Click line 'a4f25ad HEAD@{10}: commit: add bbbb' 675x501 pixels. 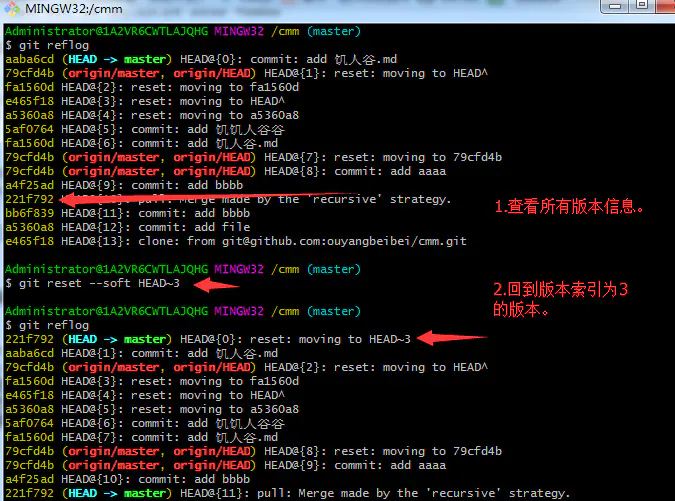pos(127,479)
